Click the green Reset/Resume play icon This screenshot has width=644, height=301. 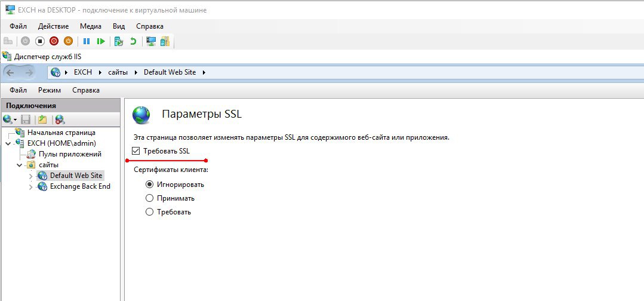coord(101,41)
